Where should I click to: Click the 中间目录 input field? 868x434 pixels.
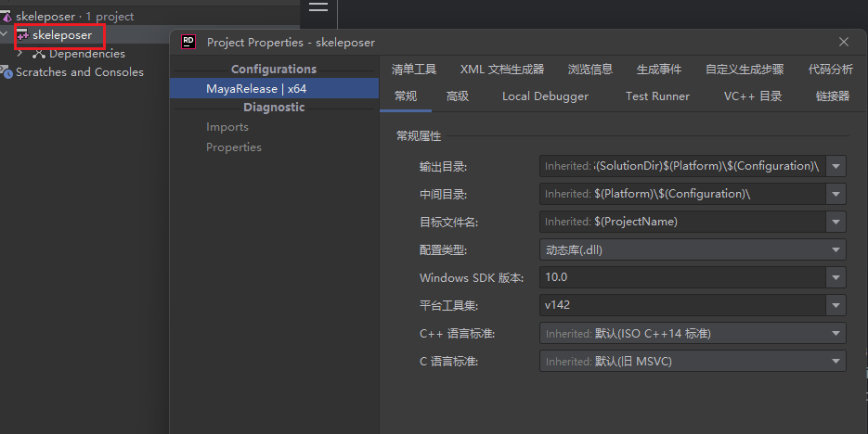pyautogui.click(x=683, y=194)
